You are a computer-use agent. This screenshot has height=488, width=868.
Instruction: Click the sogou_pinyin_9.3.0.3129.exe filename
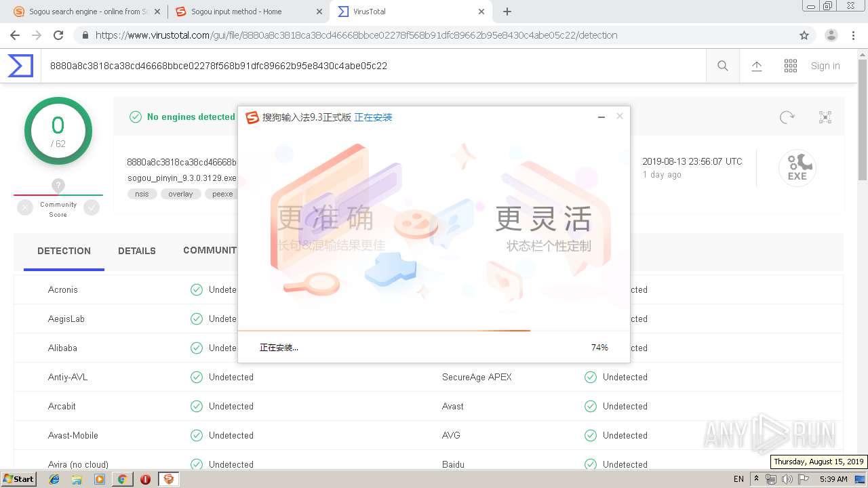182,178
